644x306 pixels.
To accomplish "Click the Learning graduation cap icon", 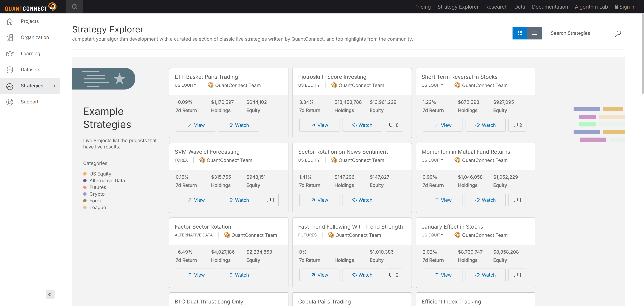I will pyautogui.click(x=10, y=54).
